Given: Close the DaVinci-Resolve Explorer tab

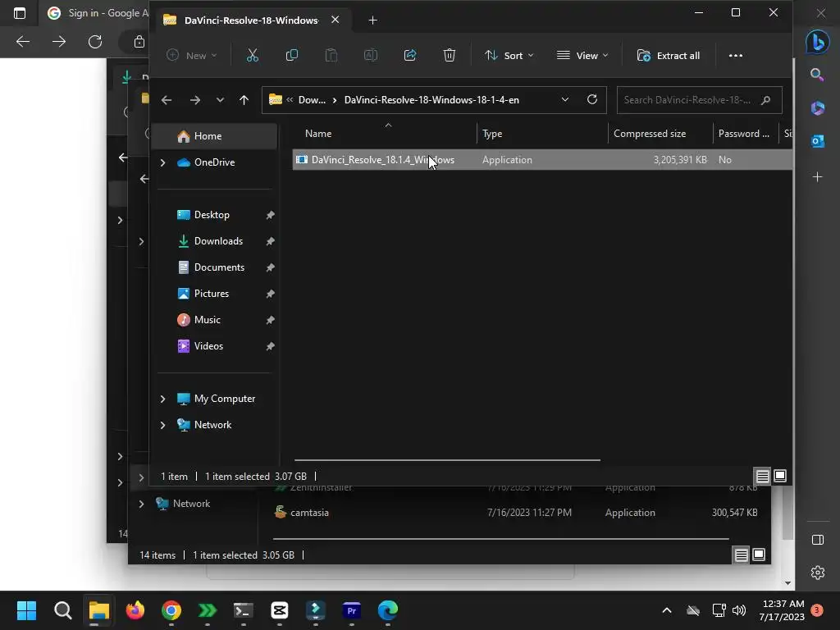Looking at the screenshot, I should tap(336, 20).
